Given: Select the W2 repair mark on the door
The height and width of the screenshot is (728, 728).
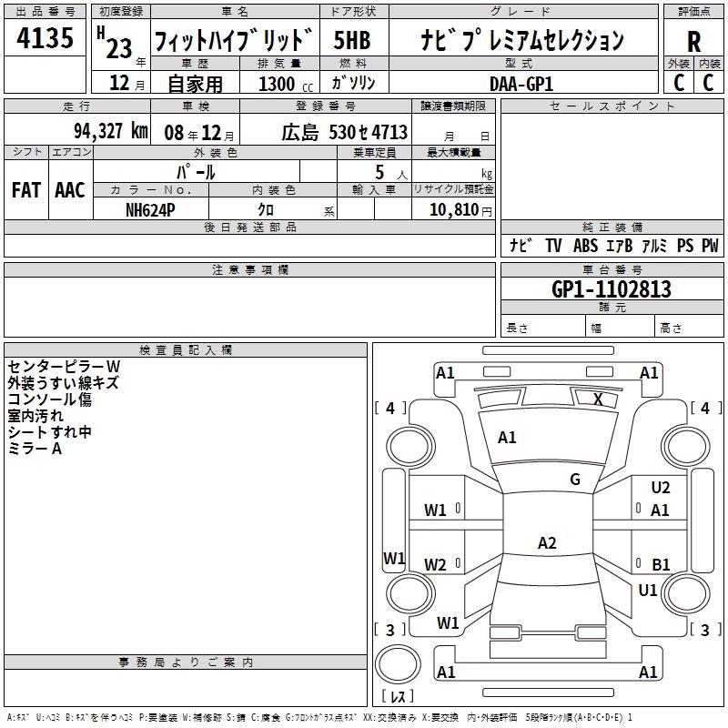Looking at the screenshot, I should (436, 565).
